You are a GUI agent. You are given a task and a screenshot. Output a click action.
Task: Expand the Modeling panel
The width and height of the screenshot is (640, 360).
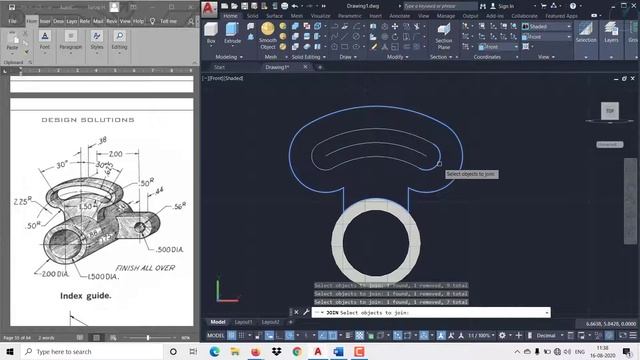click(x=229, y=57)
